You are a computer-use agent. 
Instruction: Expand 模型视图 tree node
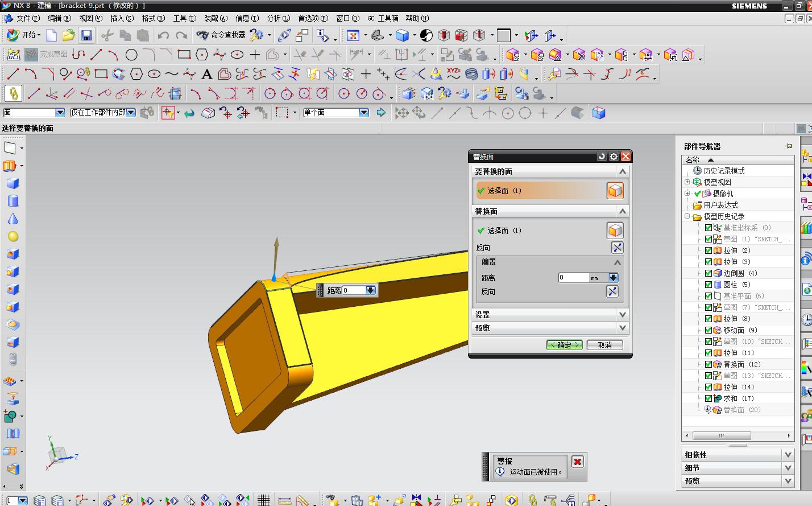click(x=687, y=182)
